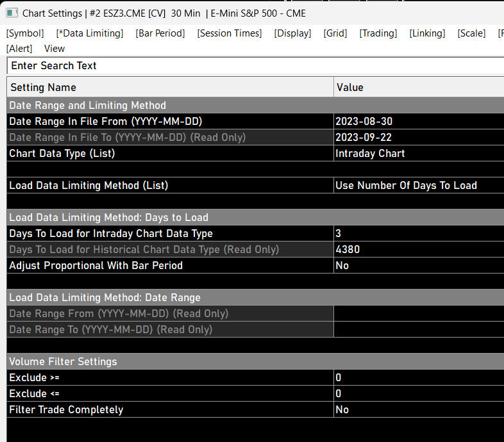Click the Setting Name column header

(170, 88)
